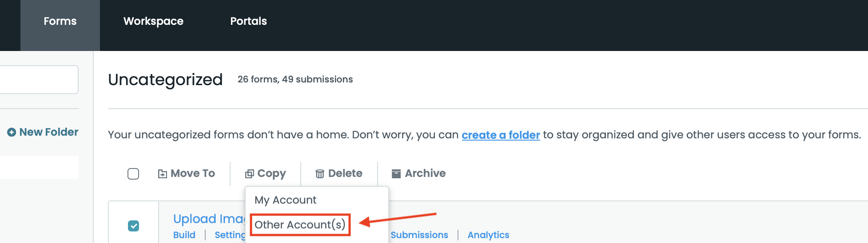Tick the select-all forms checkbox
This screenshot has height=243, width=868.
[133, 174]
